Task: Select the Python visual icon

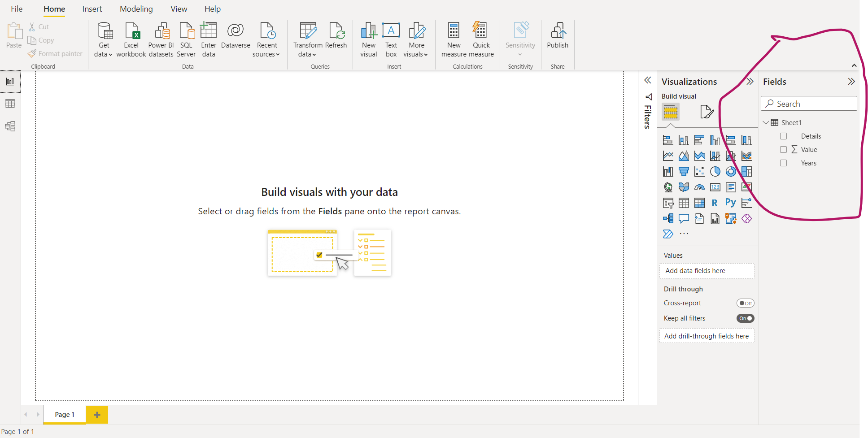Action: pos(731,203)
